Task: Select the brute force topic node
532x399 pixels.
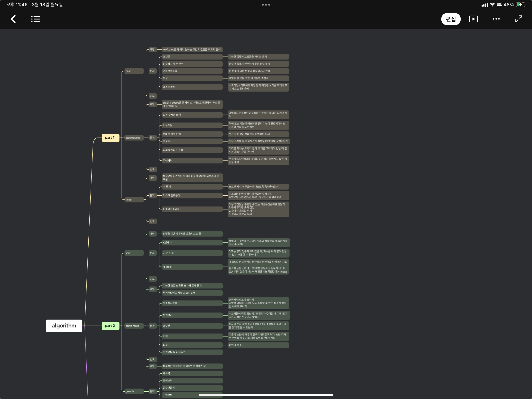Action: [x=134, y=326]
